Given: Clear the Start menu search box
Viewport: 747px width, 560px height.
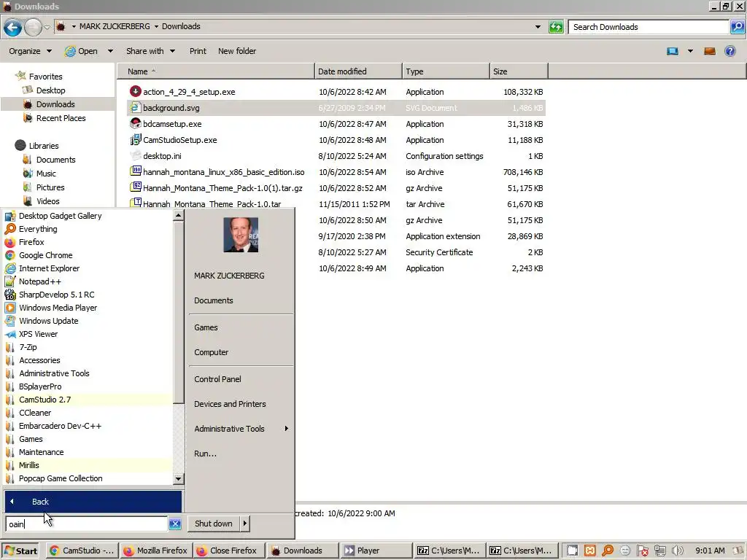Looking at the screenshot, I should (175, 524).
